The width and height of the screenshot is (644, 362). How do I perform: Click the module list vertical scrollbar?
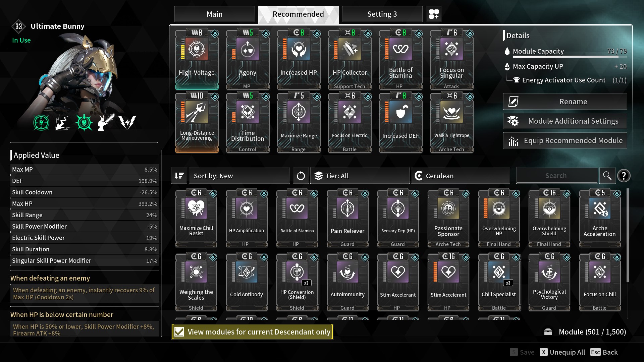pos(628,235)
